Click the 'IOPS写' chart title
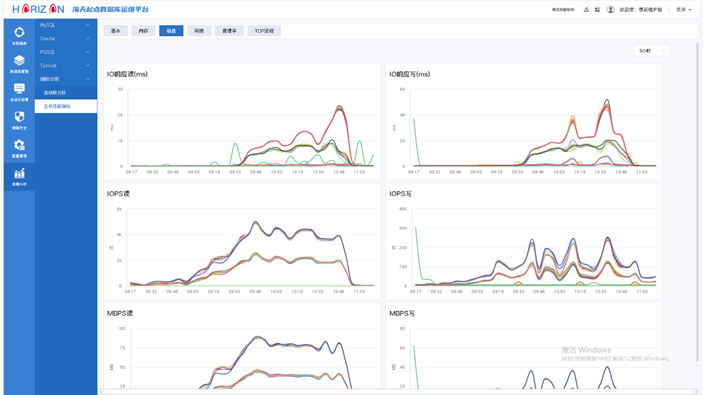 pos(400,194)
